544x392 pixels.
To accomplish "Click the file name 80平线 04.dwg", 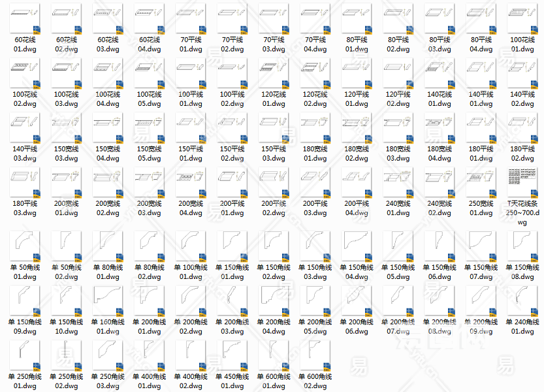I will coord(481,44).
